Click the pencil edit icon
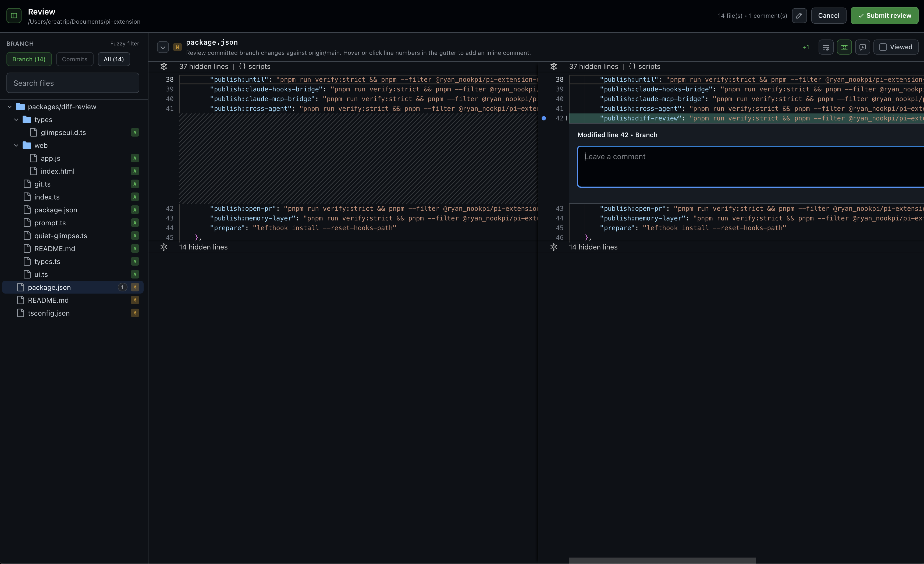The width and height of the screenshot is (924, 564). 799,16
